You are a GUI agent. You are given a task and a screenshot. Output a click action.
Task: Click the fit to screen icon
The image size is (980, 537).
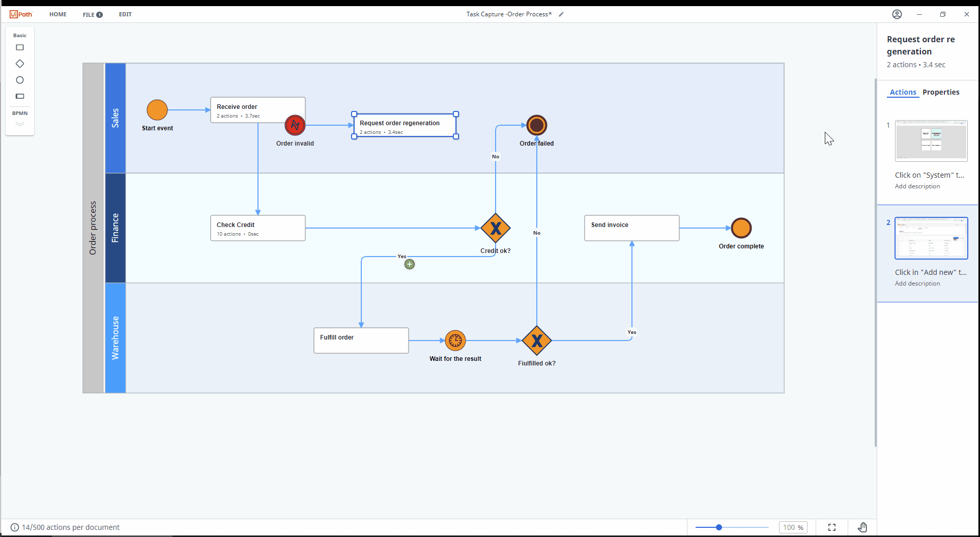tap(832, 527)
